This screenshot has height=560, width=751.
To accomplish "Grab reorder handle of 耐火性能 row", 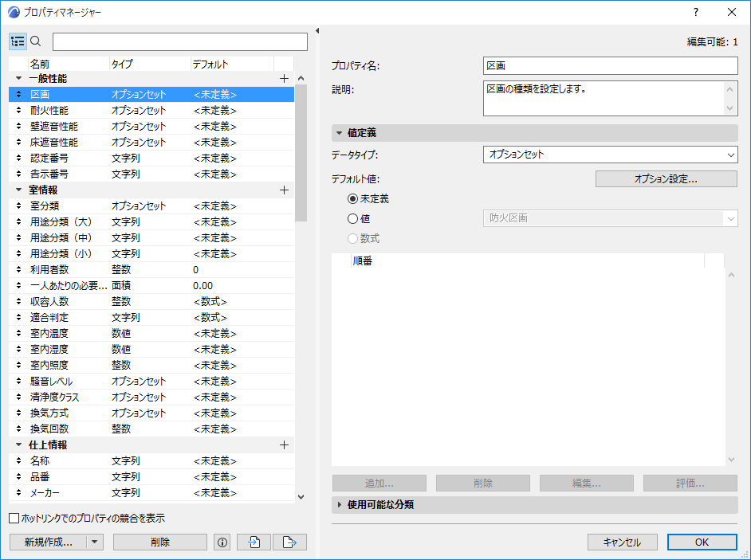I will click(x=18, y=110).
